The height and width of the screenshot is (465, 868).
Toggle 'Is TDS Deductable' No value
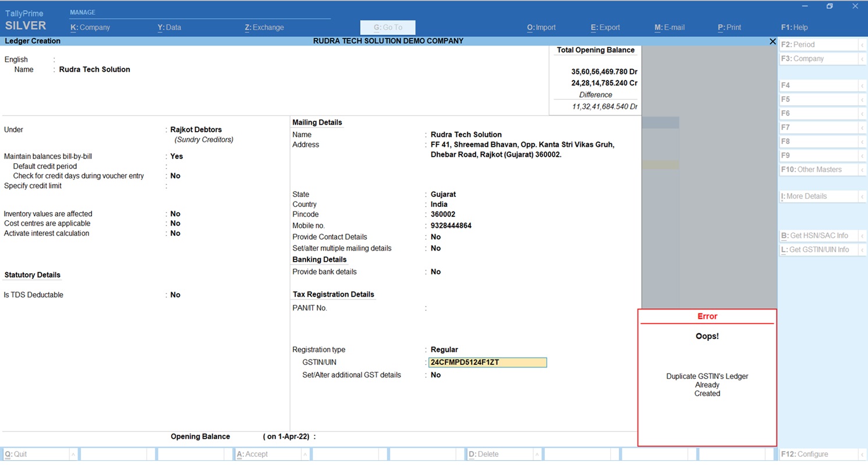[175, 295]
